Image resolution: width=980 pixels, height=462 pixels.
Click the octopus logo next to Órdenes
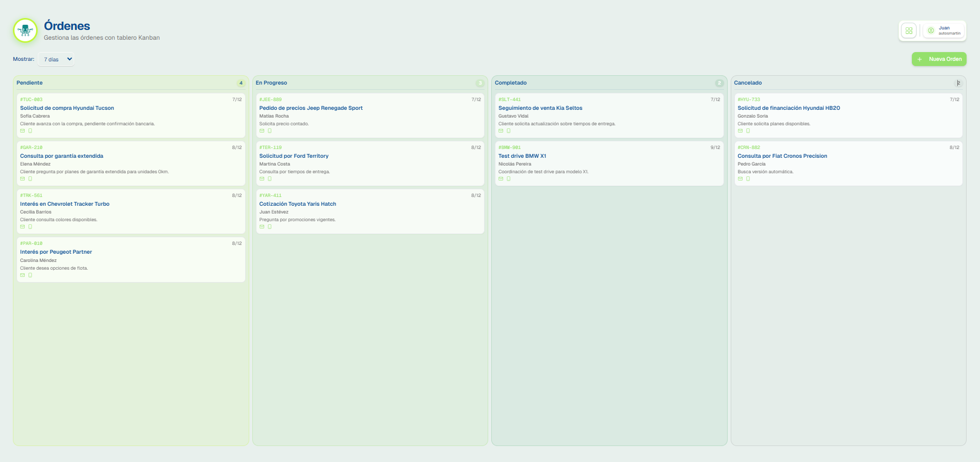[25, 30]
